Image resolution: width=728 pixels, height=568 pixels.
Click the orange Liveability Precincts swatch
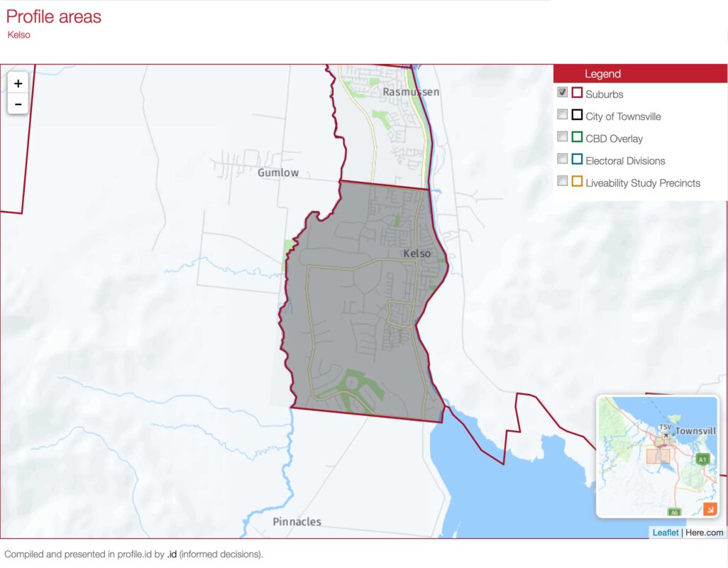coord(577,181)
